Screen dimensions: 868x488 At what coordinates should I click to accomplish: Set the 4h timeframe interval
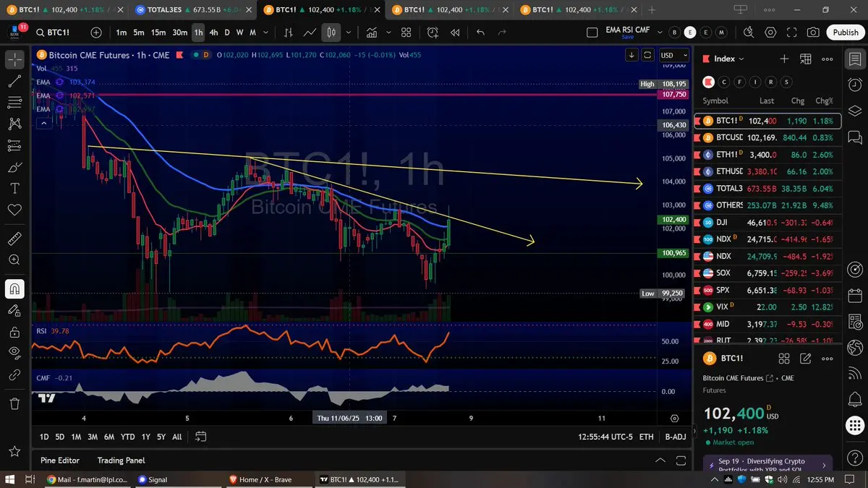pyautogui.click(x=213, y=33)
